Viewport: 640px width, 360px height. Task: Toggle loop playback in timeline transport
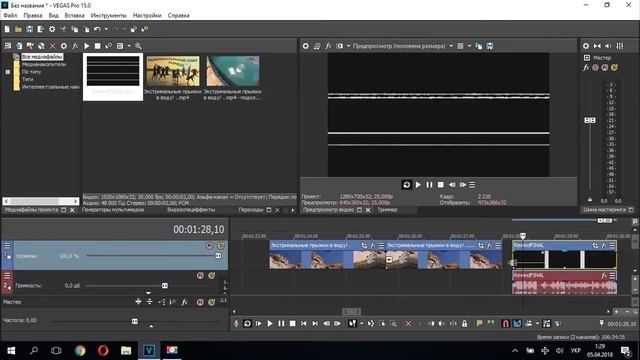(247, 324)
